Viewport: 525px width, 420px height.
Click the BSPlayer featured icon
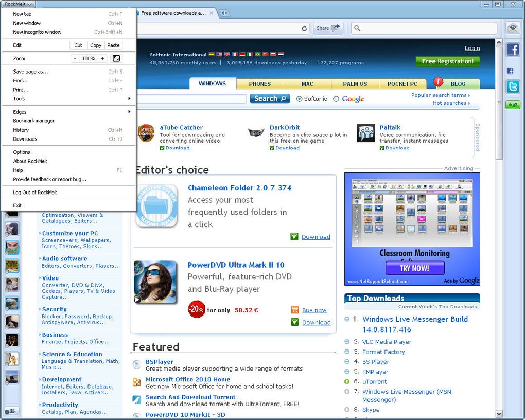(x=136, y=364)
